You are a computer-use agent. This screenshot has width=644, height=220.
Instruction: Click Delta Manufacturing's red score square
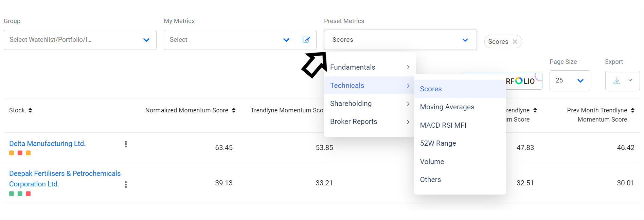tap(20, 153)
